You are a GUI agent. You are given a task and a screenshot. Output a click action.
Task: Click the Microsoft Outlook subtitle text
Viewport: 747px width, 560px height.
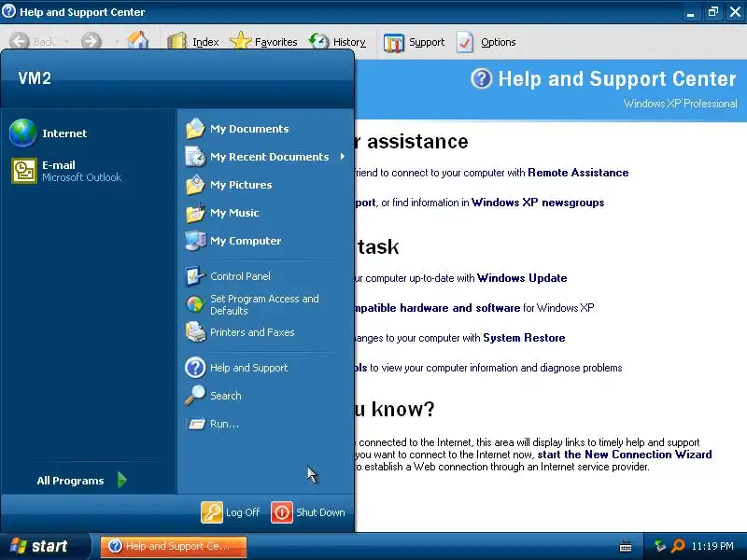click(81, 177)
